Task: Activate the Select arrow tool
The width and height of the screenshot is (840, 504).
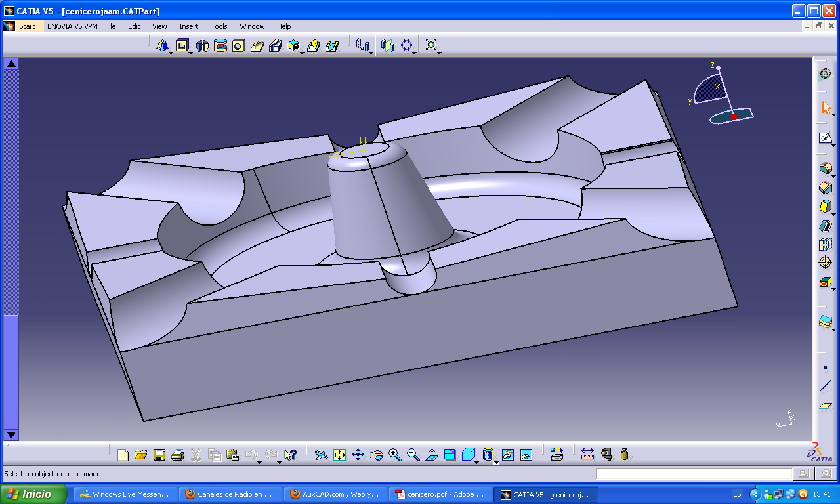Action: (x=826, y=108)
